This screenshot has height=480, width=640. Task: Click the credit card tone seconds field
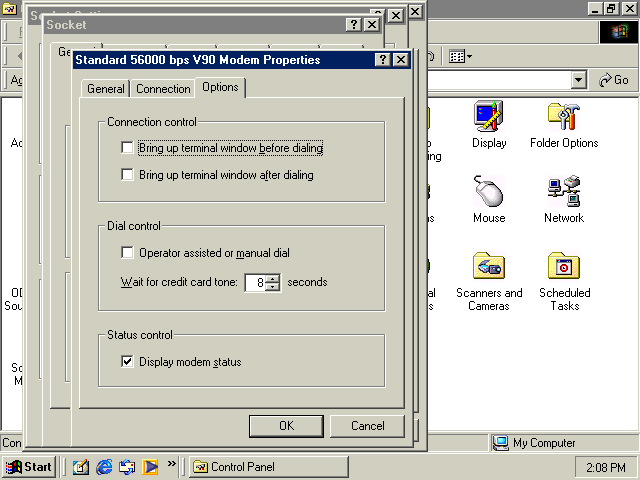pyautogui.click(x=255, y=282)
